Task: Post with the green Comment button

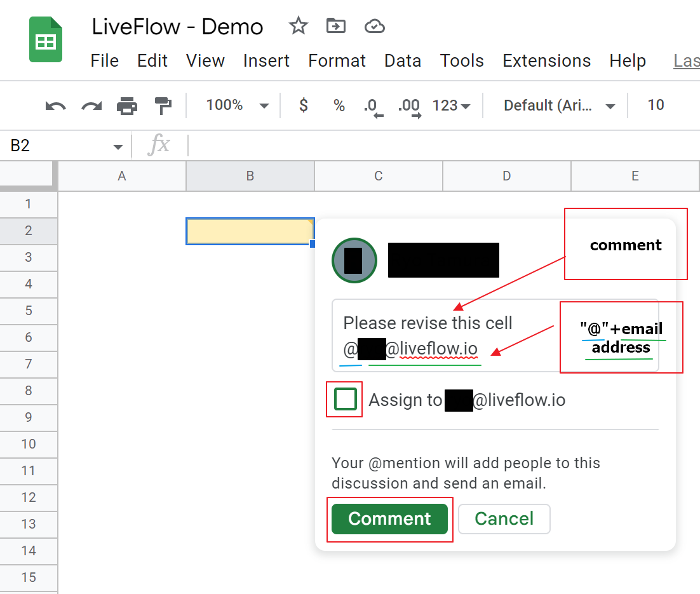Action: tap(390, 519)
